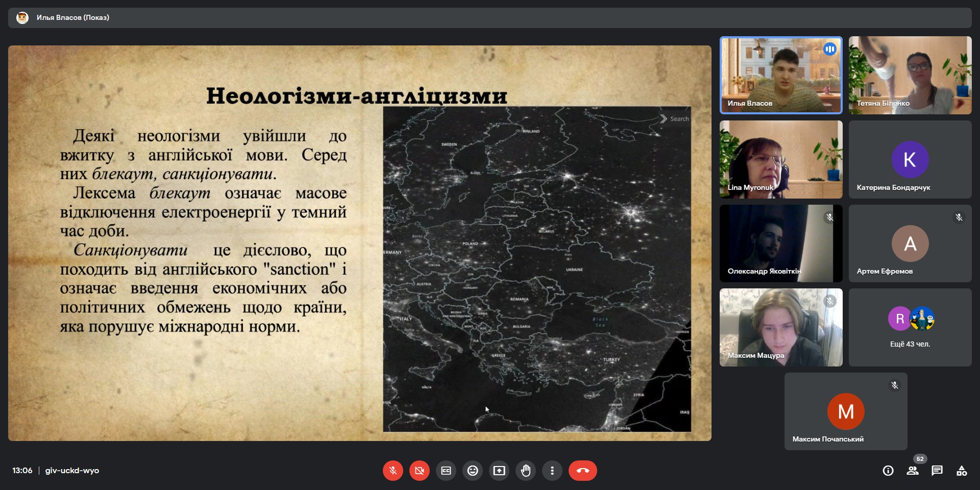The width and height of the screenshot is (980, 490).
Task: Toggle closed captions
Action: click(446, 471)
